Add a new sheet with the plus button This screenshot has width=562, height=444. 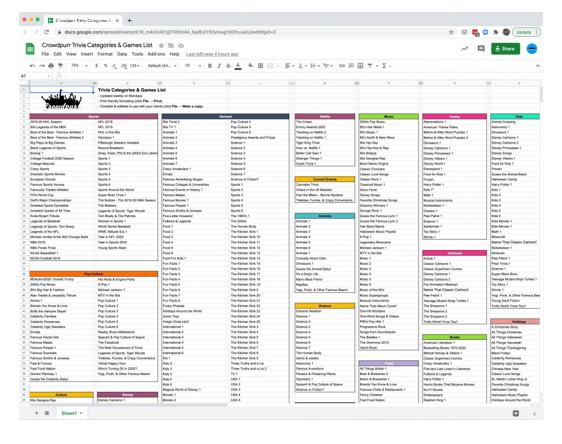37,413
